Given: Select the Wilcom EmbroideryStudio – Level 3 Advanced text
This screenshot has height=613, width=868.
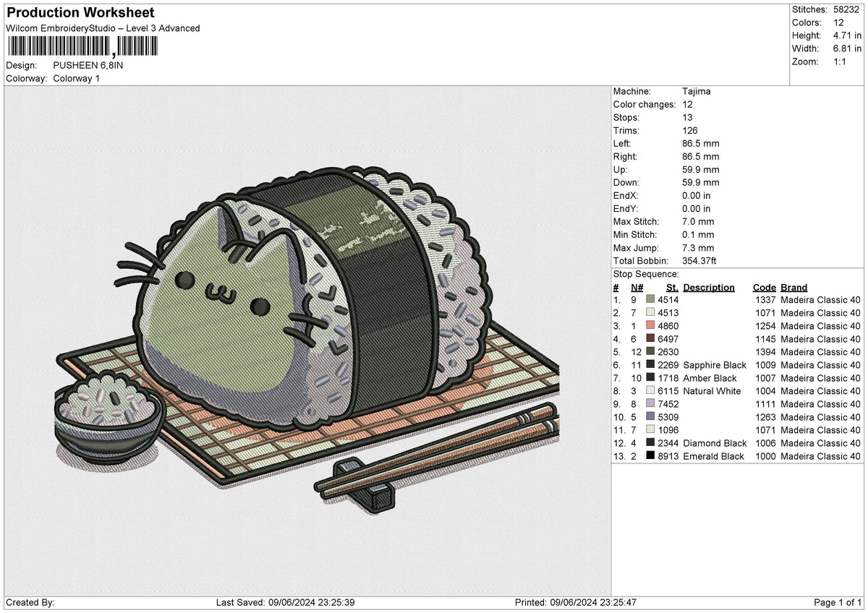Looking at the screenshot, I should click(x=103, y=28).
